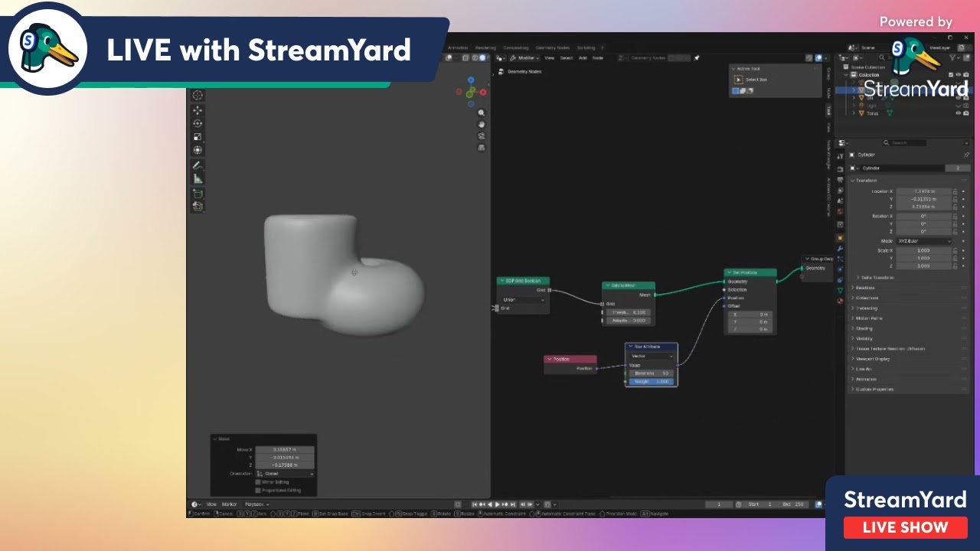Select the Scale tool in viewport toolbar
980x551 pixels.
198,137
